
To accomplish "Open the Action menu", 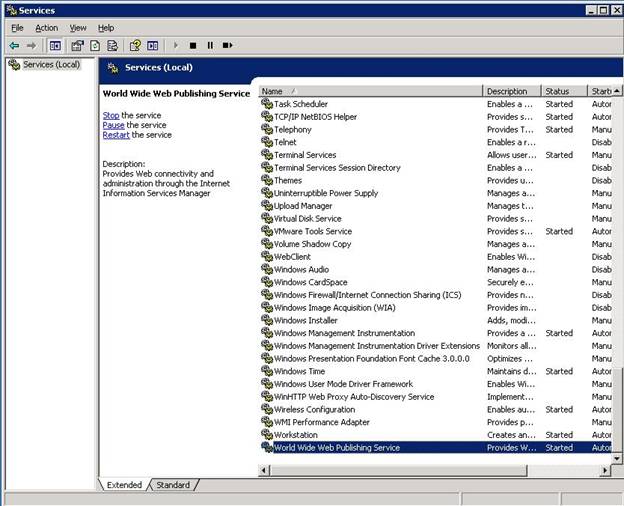I will [47, 28].
